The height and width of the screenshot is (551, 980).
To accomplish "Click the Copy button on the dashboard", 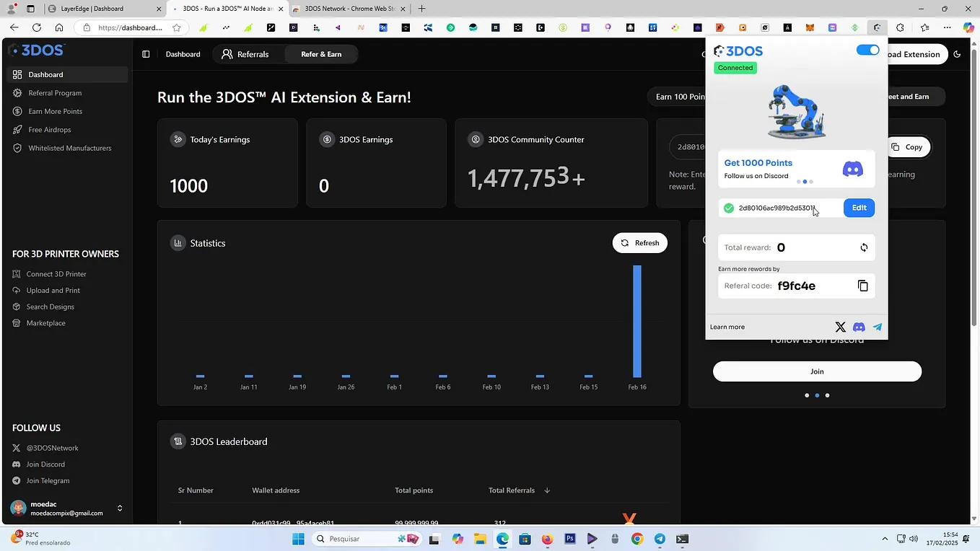I will (x=909, y=147).
